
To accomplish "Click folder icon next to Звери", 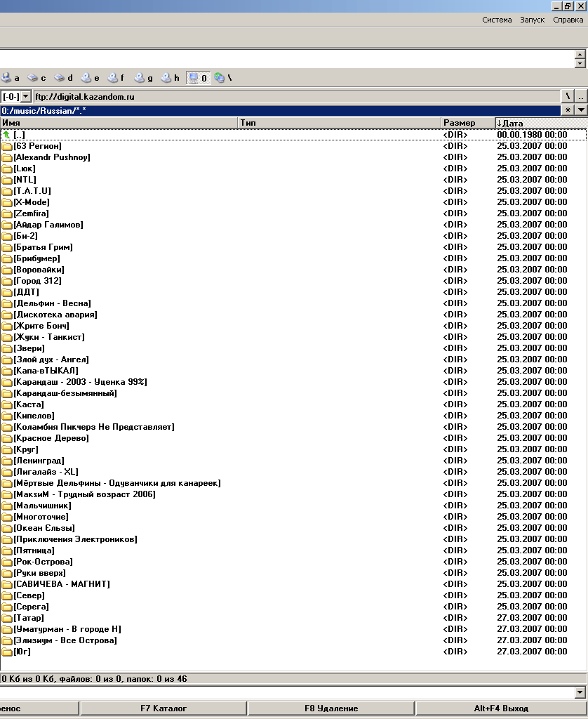I will [x=7, y=348].
